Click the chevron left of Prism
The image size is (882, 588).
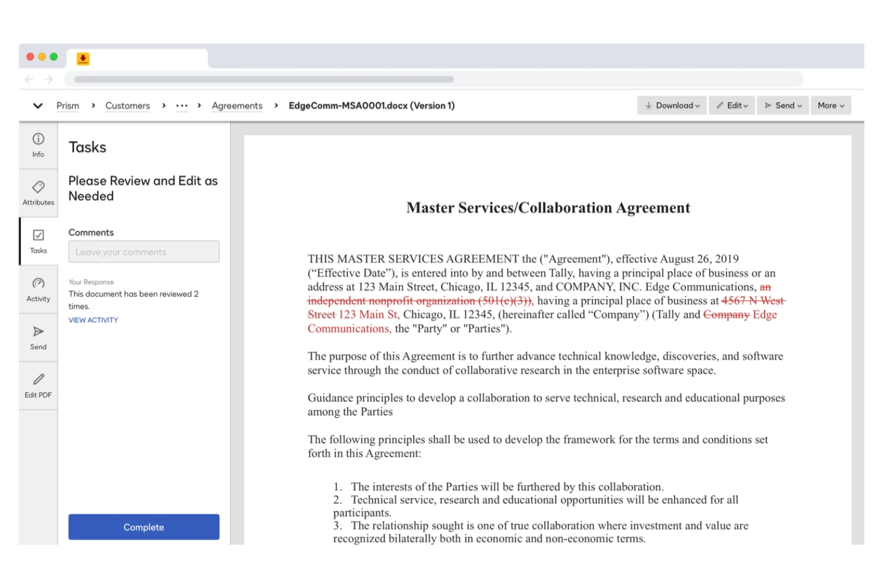(x=38, y=105)
